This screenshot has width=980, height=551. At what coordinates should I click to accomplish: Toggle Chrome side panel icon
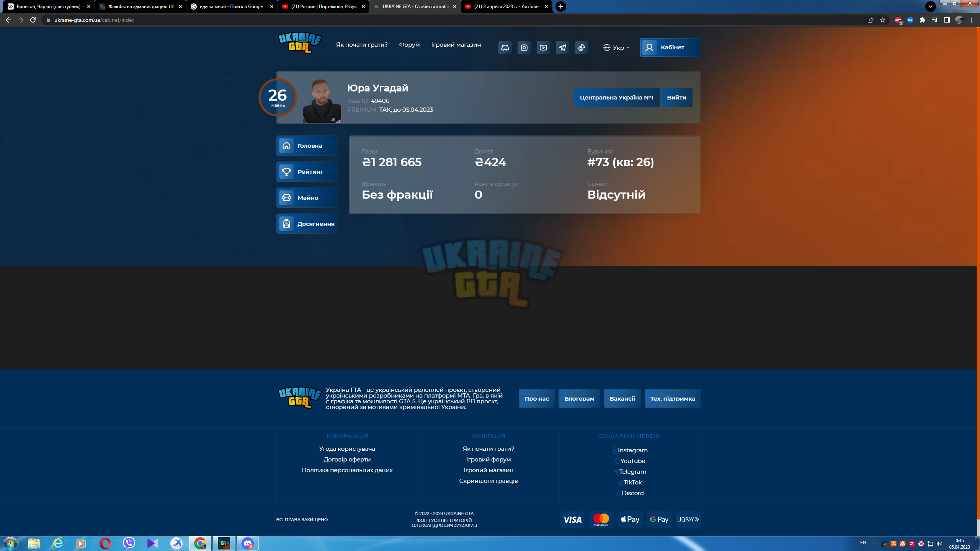947,20
